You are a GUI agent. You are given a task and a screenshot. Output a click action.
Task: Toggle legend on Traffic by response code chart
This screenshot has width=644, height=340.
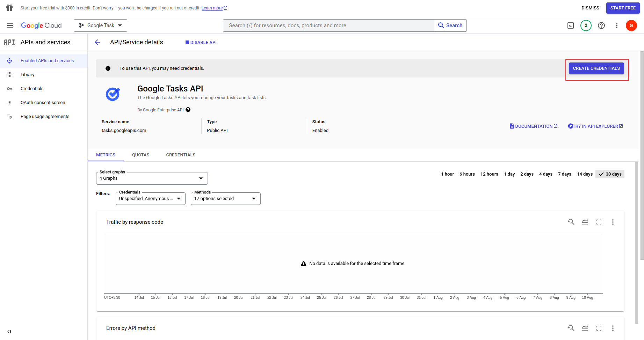(585, 222)
